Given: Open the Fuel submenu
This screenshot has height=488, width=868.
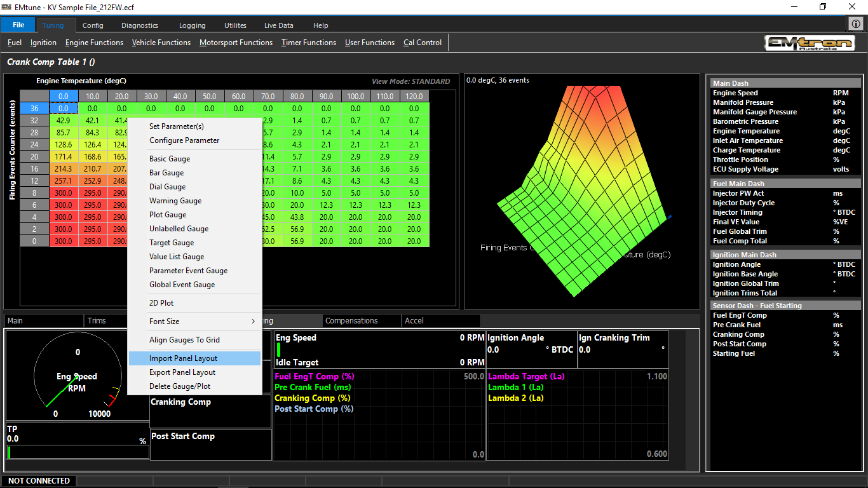Looking at the screenshot, I should pyautogui.click(x=15, y=43).
